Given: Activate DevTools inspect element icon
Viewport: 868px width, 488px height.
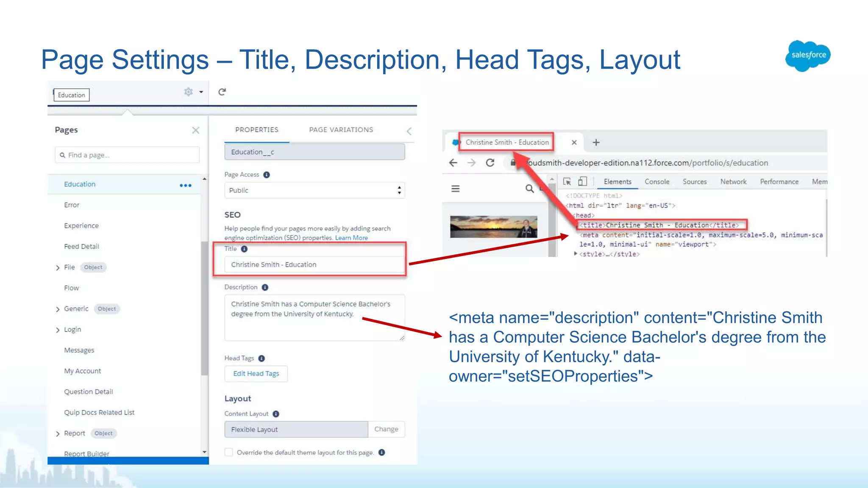Looking at the screenshot, I should [x=567, y=182].
